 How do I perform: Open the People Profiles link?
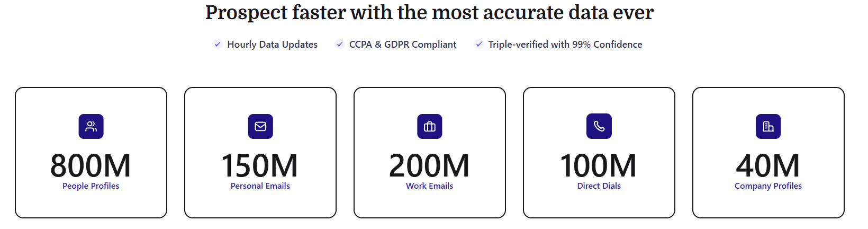(91, 186)
